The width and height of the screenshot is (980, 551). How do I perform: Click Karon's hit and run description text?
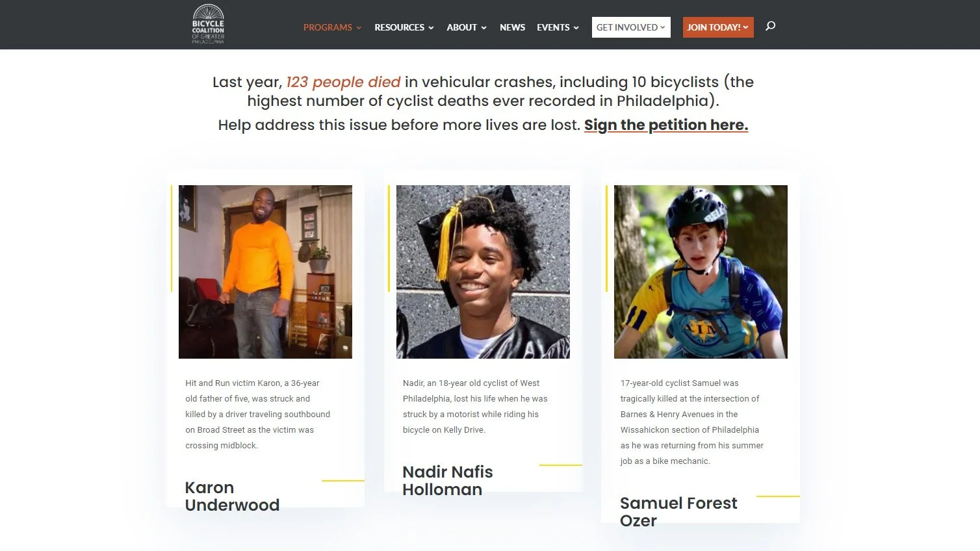[257, 415]
